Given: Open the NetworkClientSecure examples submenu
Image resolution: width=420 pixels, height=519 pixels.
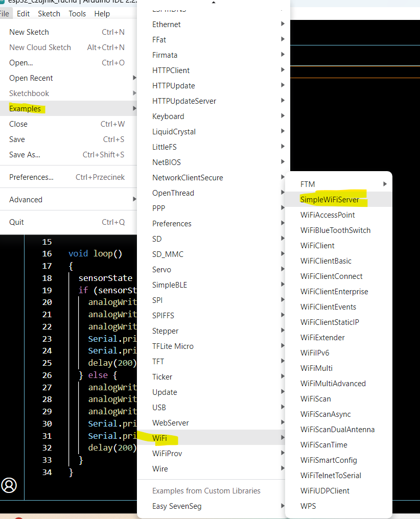Looking at the screenshot, I should pos(212,177).
